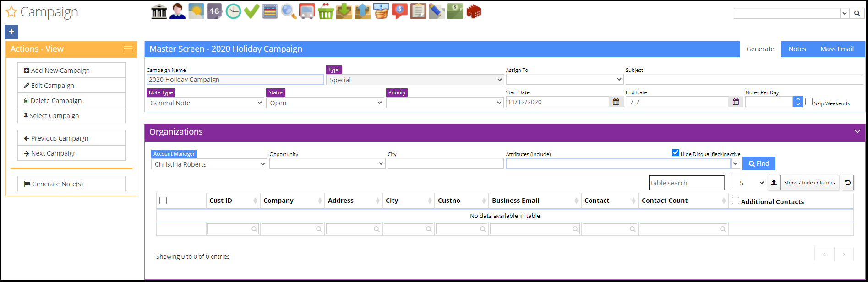
Task: Toggle the Skip Weekends checkbox
Action: pyautogui.click(x=809, y=102)
